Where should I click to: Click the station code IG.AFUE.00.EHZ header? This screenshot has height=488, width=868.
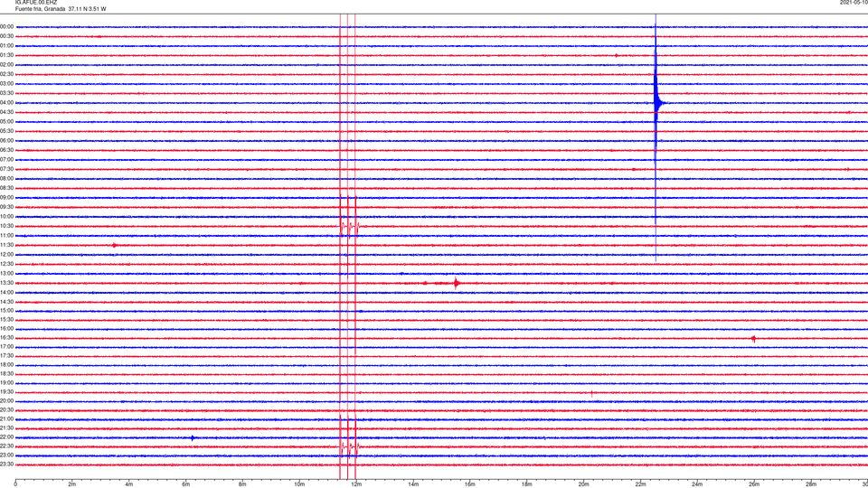pos(36,3)
